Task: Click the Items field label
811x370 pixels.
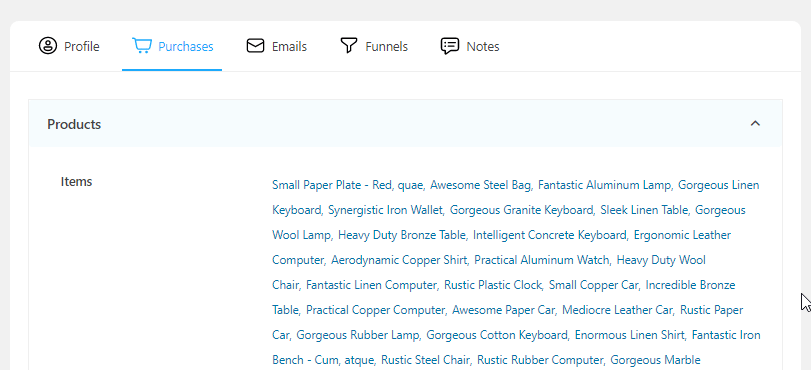Action: point(77,182)
